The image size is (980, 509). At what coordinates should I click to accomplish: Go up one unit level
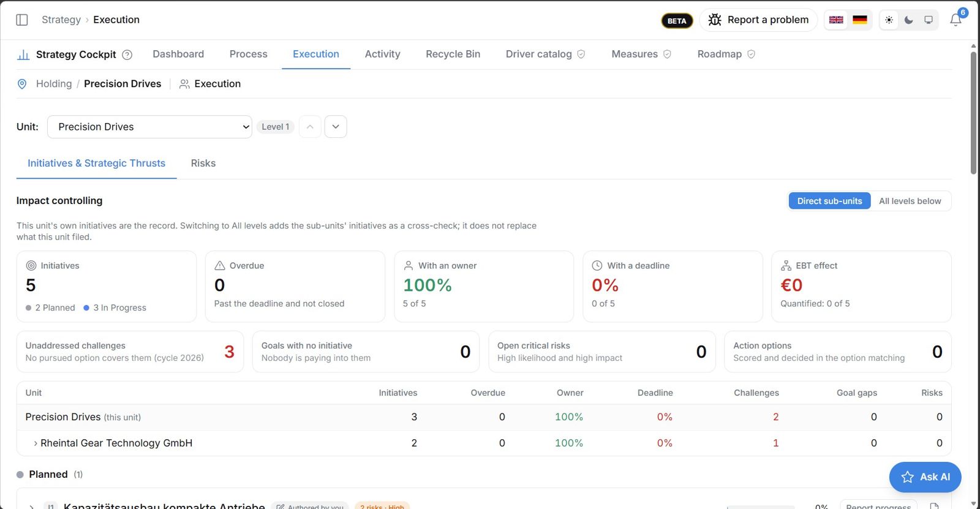(x=310, y=127)
